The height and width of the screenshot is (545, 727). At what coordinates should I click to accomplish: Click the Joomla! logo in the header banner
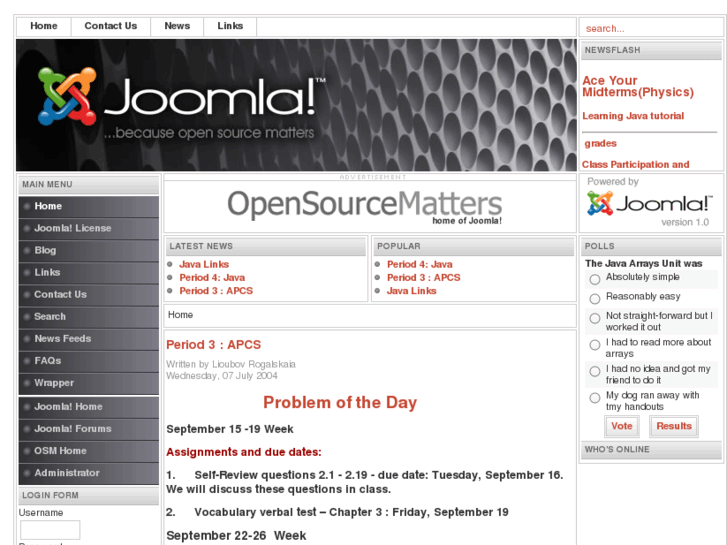(182, 103)
